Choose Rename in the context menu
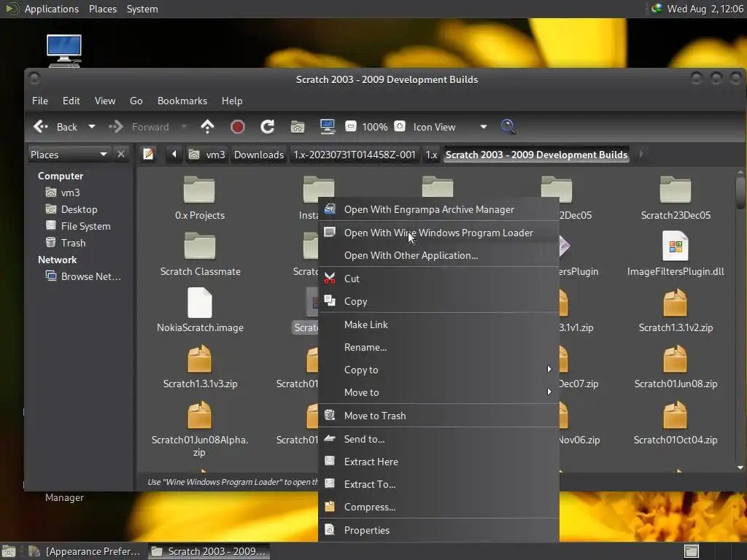747x560 pixels. tap(438, 347)
